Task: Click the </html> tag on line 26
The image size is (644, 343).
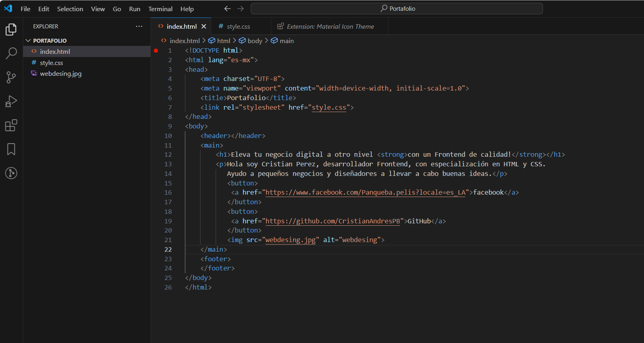Action: point(198,287)
